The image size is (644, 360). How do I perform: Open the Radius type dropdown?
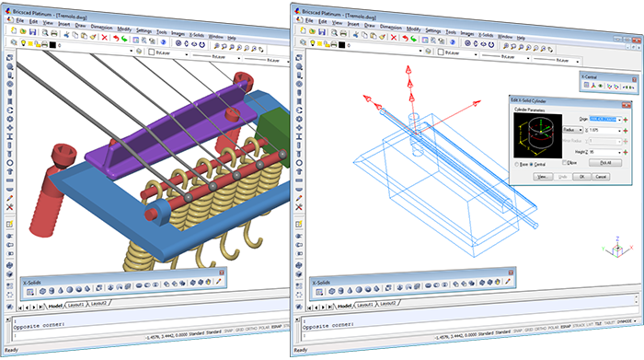click(x=572, y=130)
